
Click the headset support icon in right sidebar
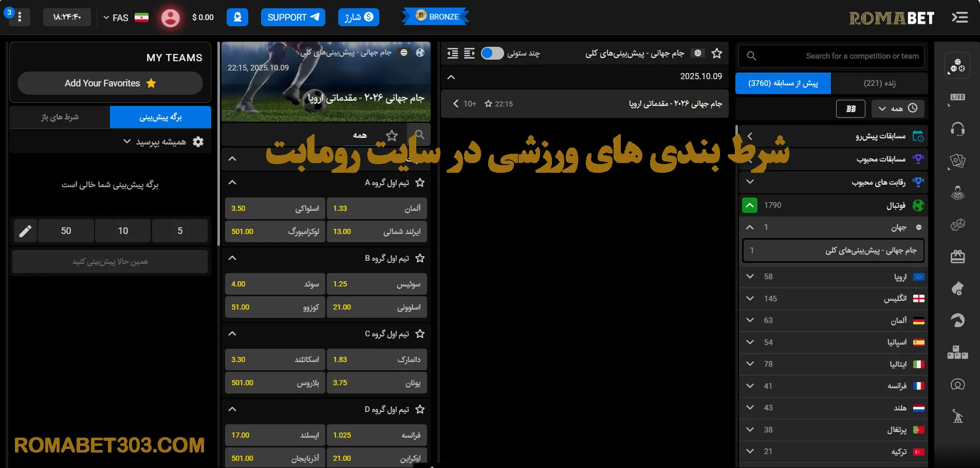[957, 129]
